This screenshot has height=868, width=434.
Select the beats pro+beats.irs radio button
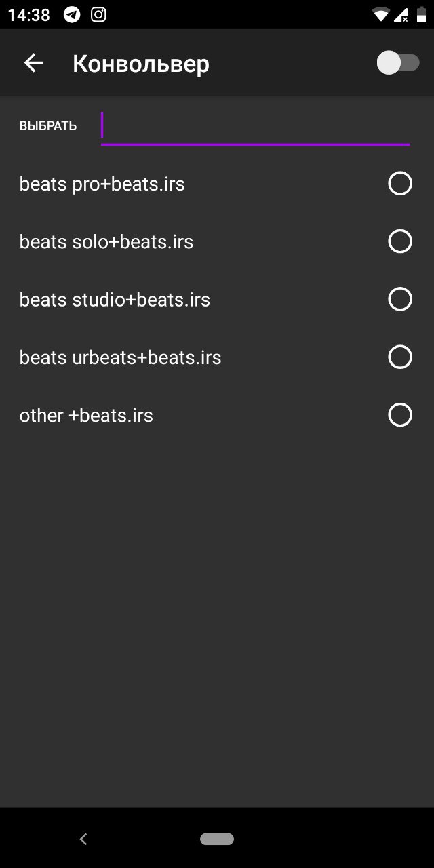coord(400,183)
